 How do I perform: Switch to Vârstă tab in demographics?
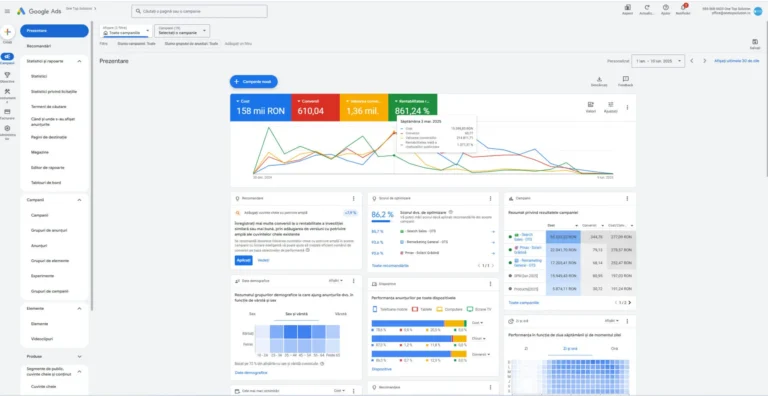[341, 314]
